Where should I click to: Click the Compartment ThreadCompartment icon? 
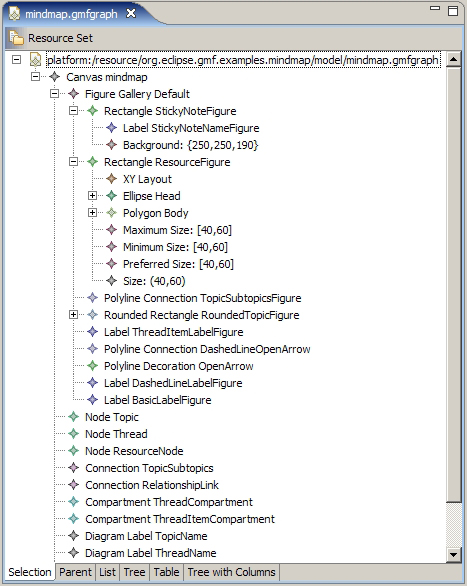(x=74, y=502)
